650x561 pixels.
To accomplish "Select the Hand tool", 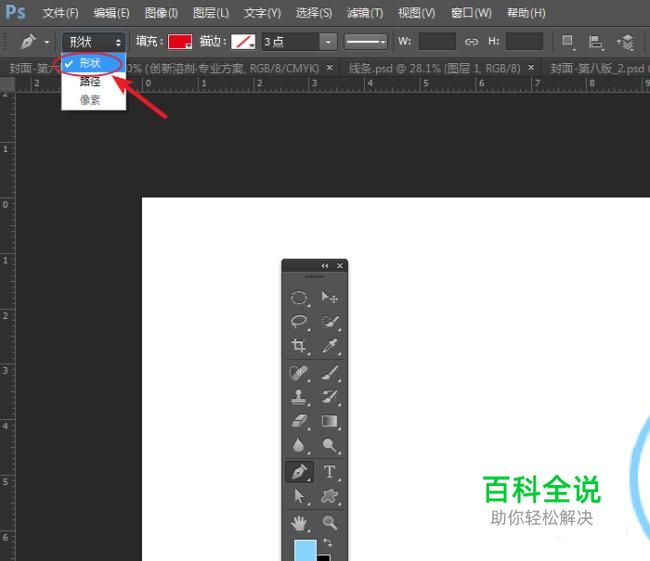I will point(299,522).
